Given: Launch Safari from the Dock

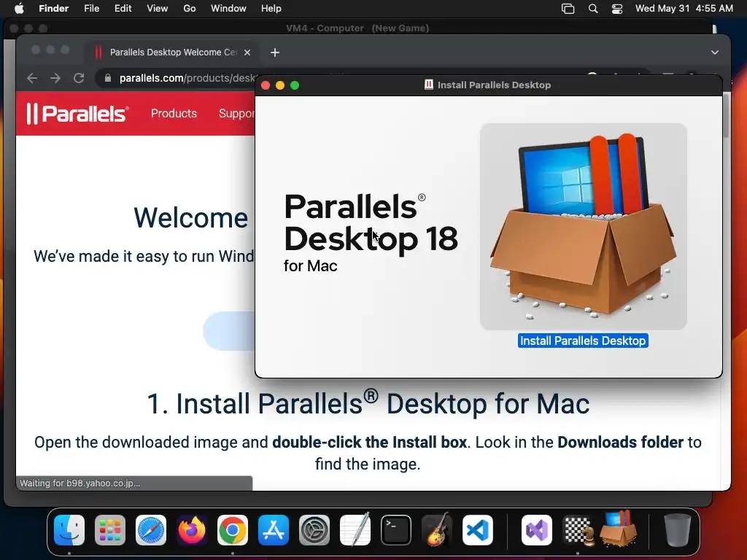Looking at the screenshot, I should coord(151,530).
